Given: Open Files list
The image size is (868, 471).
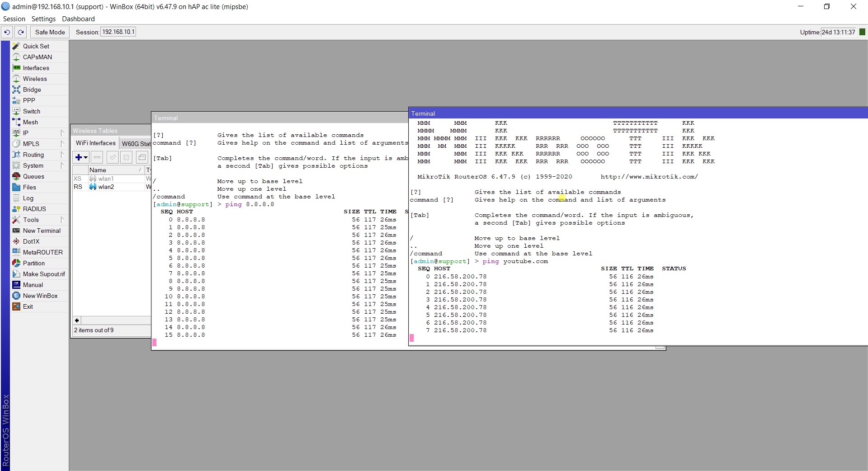Looking at the screenshot, I should tap(29, 187).
